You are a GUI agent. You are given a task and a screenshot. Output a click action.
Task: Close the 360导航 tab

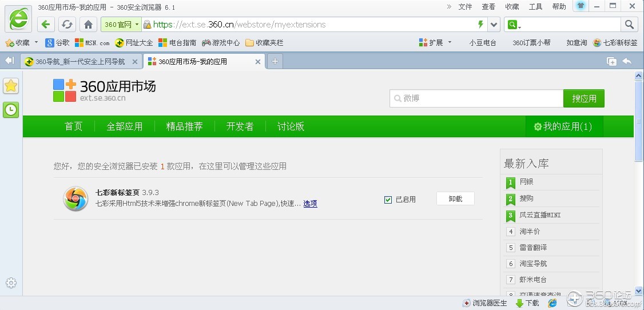click(135, 62)
